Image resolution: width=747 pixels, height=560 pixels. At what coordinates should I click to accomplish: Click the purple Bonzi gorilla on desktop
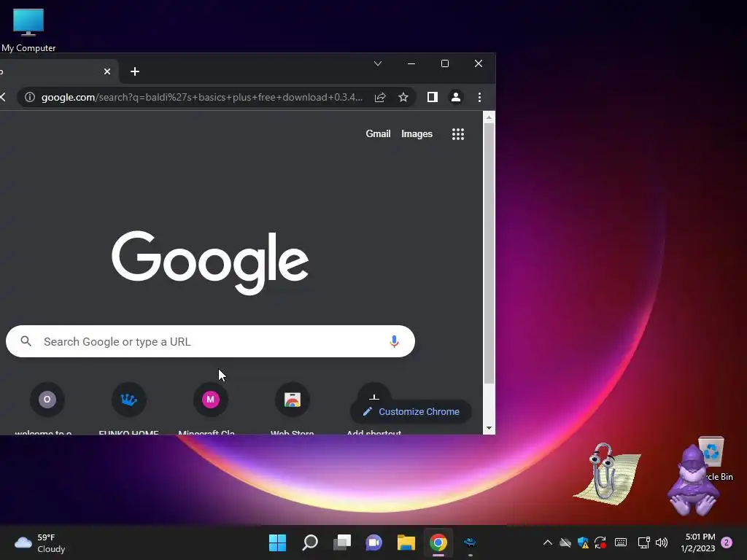(x=693, y=482)
